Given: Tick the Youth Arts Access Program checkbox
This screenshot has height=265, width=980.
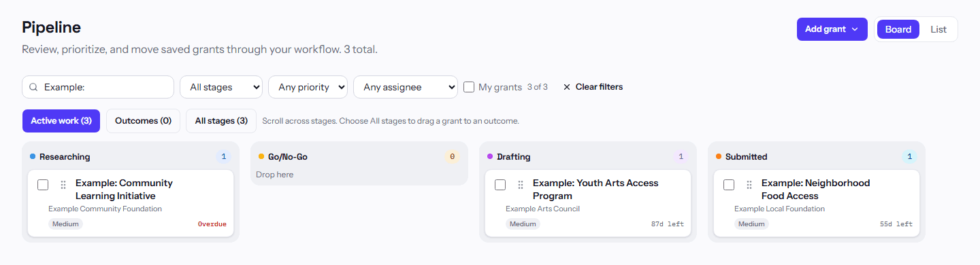Looking at the screenshot, I should coord(500,185).
